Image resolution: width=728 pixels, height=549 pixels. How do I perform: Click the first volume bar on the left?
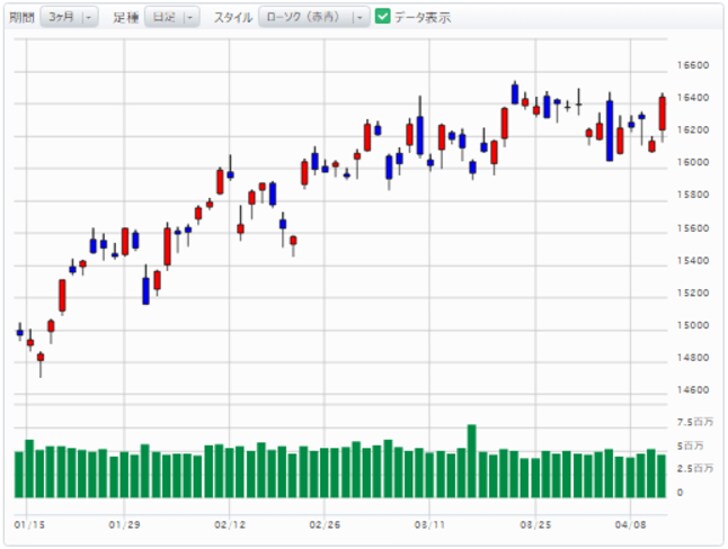pos(19,475)
